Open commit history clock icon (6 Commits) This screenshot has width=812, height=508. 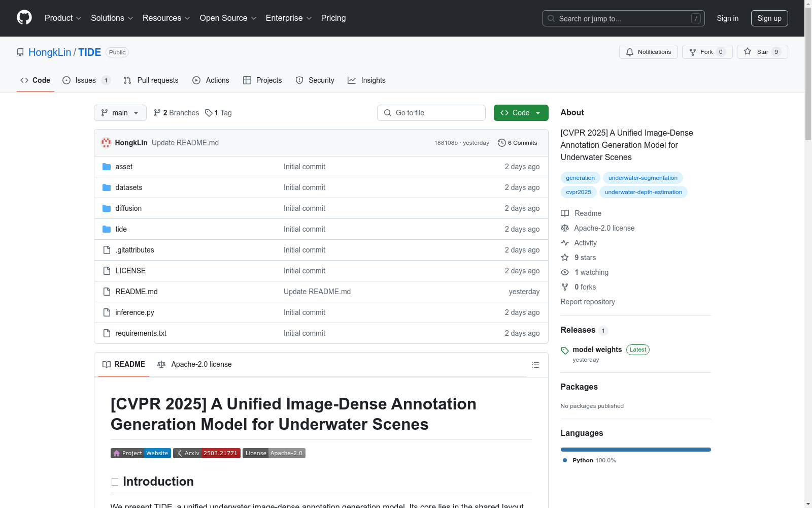tap(501, 143)
